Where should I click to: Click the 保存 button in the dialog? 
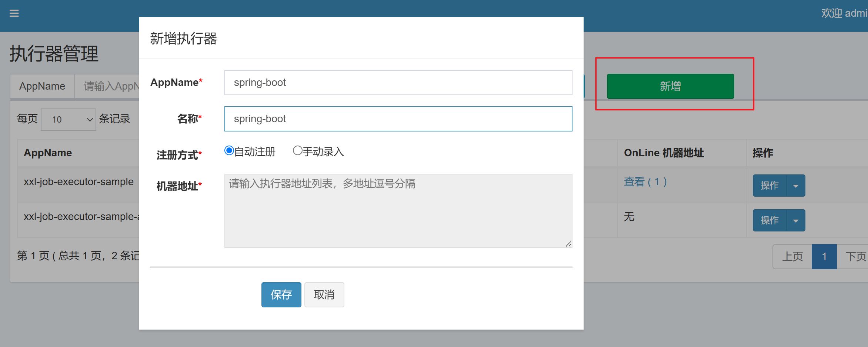281,295
